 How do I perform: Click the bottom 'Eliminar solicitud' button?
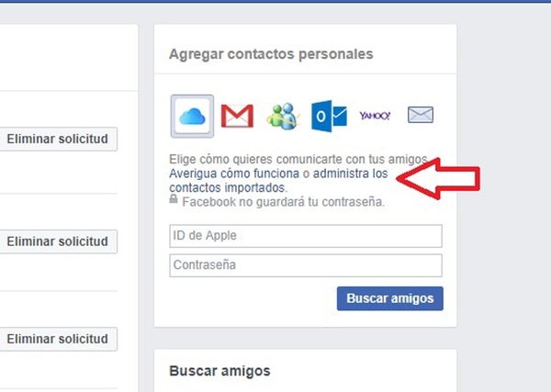pyautogui.click(x=58, y=340)
